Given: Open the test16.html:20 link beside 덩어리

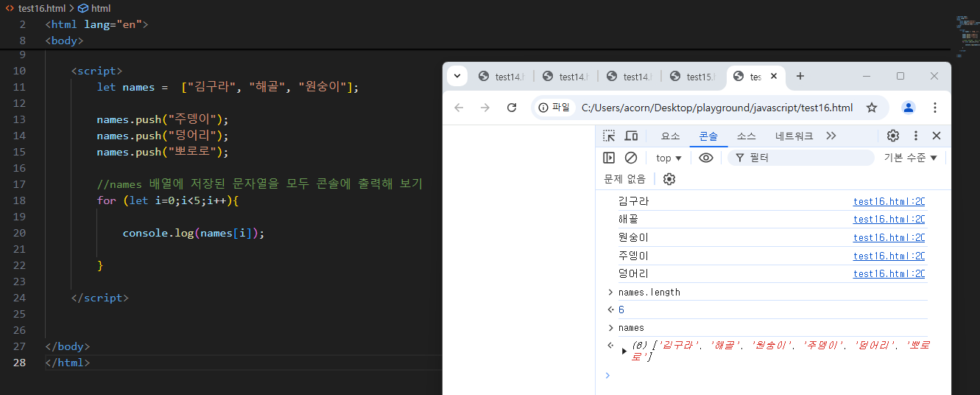Looking at the screenshot, I should click(x=889, y=273).
